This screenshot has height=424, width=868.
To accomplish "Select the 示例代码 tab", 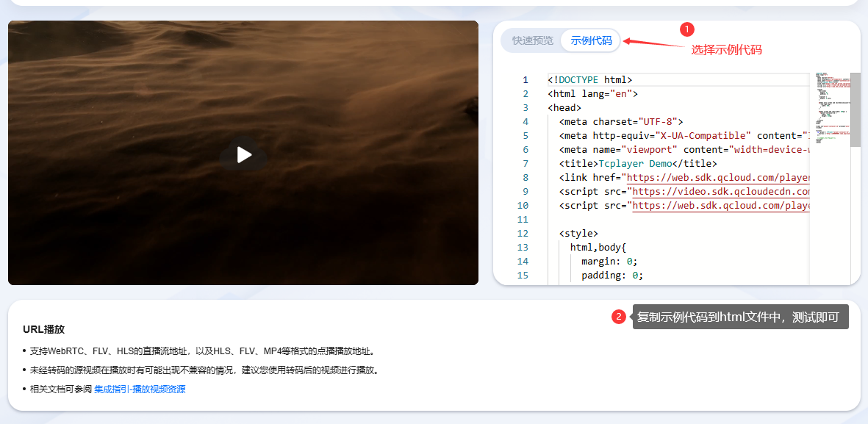I will (x=591, y=40).
